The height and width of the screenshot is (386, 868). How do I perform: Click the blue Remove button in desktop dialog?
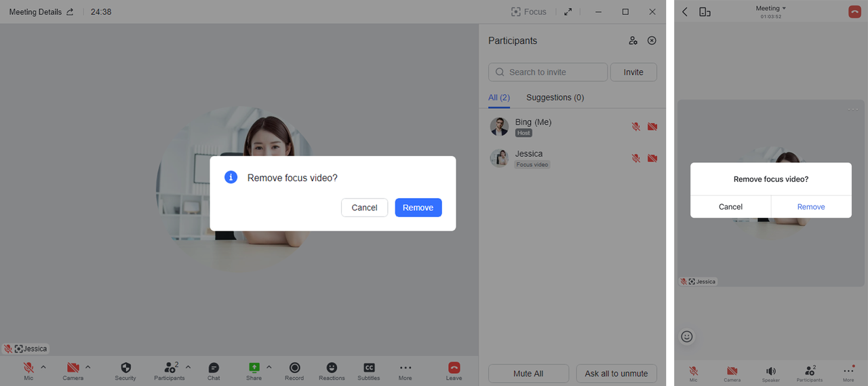click(418, 208)
